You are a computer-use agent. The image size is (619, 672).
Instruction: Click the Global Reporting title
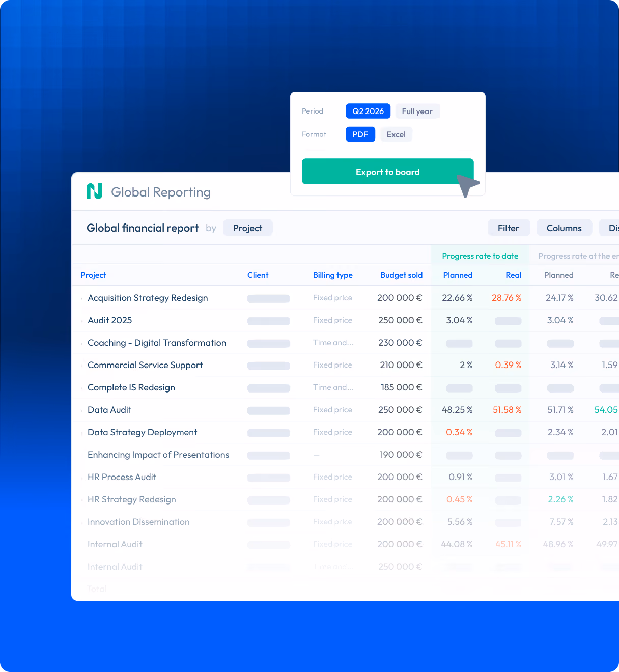click(x=161, y=192)
